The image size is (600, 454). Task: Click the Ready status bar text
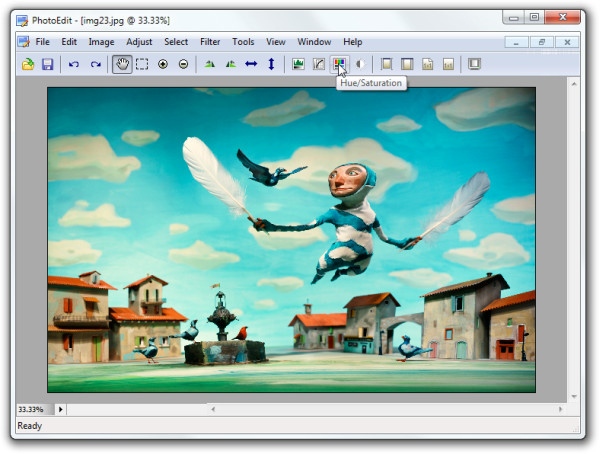(29, 426)
